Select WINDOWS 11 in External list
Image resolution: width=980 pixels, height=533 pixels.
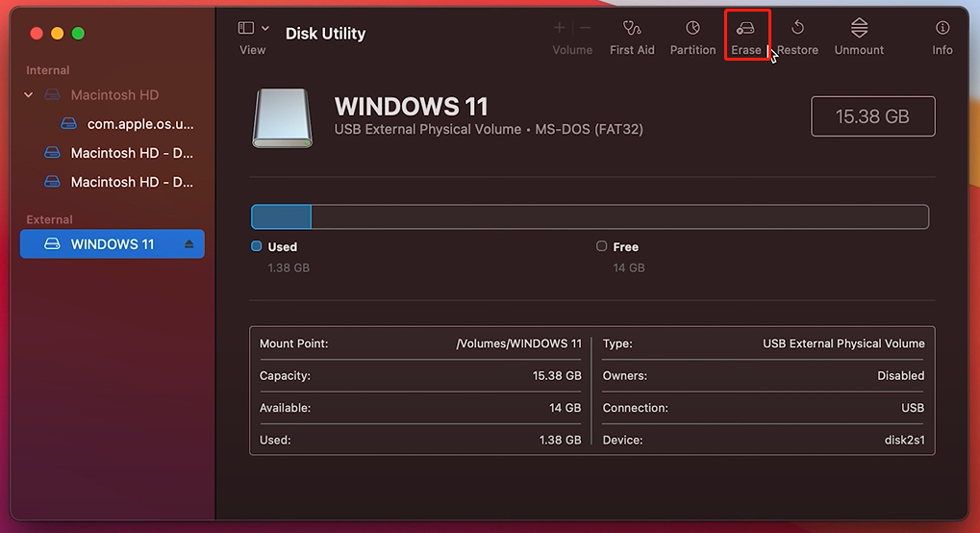click(112, 244)
